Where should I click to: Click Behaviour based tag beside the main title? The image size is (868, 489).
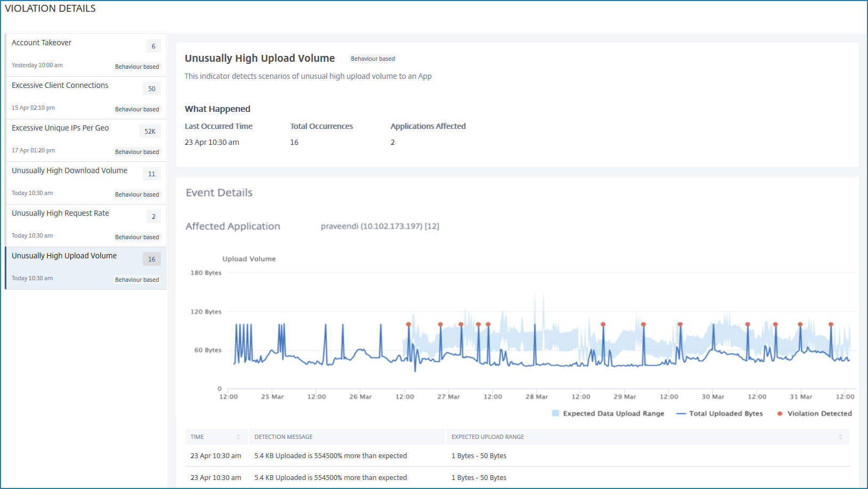point(373,59)
